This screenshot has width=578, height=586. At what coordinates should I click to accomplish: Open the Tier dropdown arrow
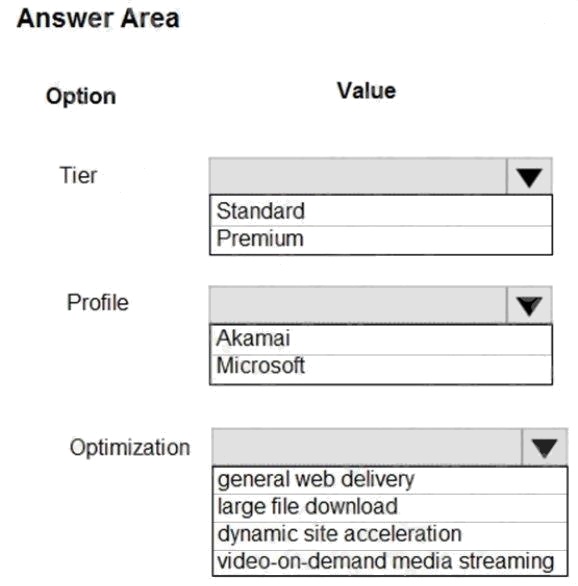[529, 176]
